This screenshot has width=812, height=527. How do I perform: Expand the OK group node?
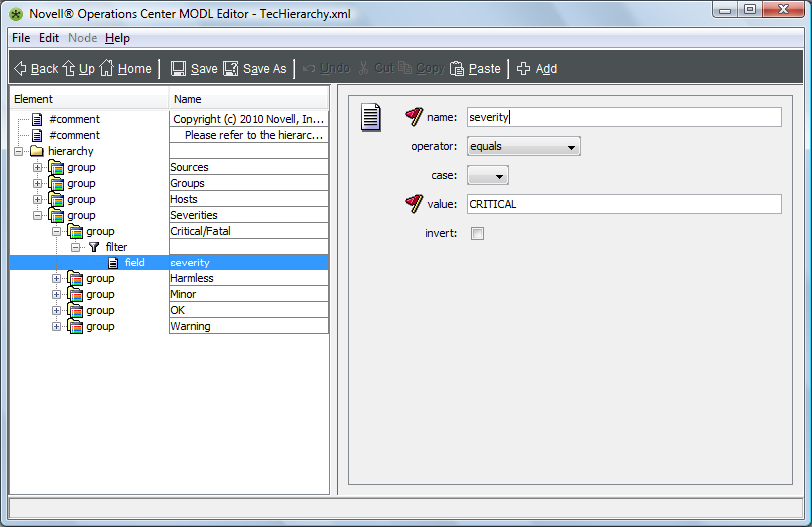[x=57, y=310]
